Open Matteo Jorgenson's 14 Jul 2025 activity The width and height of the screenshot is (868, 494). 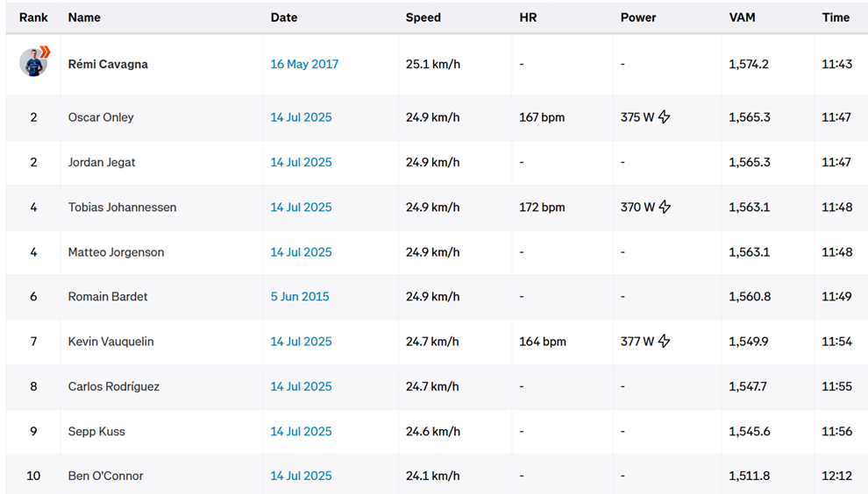point(301,251)
